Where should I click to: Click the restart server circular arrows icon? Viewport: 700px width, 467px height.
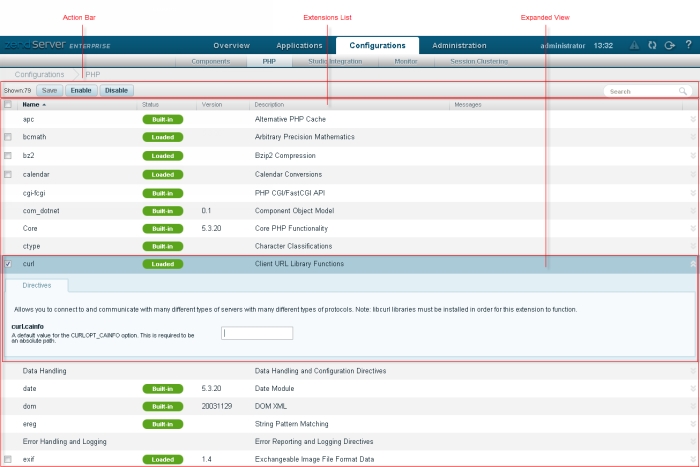tap(653, 46)
